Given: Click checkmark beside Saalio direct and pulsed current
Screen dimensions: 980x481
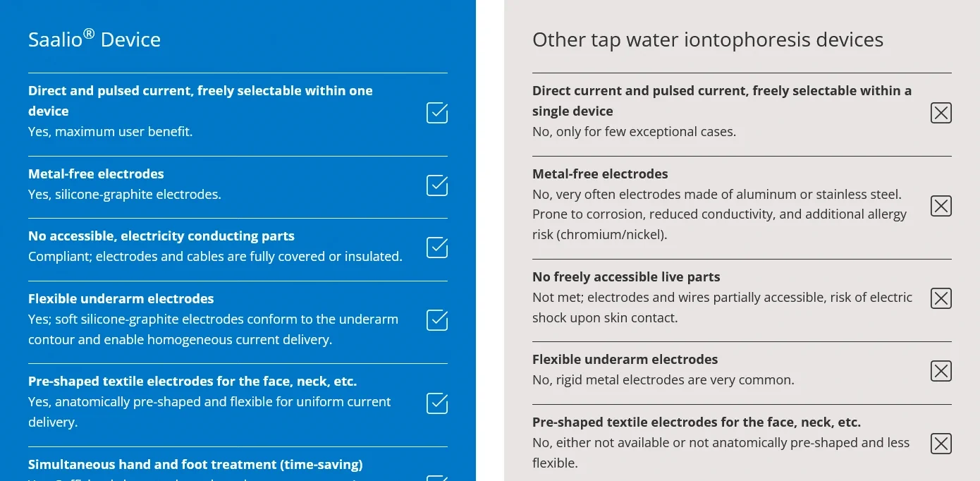Looking at the screenshot, I should pos(437,113).
